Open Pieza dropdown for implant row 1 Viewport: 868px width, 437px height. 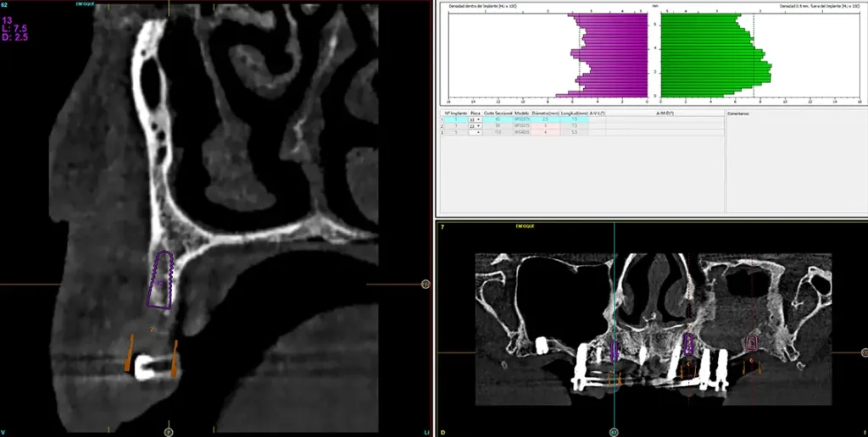(479, 120)
